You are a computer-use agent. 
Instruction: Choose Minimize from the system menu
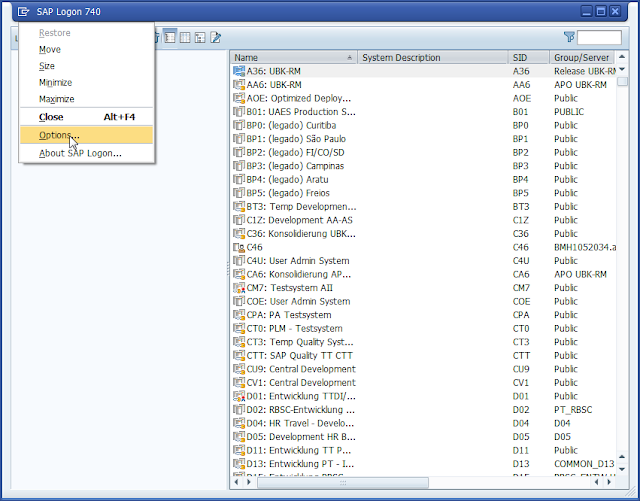pyautogui.click(x=86, y=82)
